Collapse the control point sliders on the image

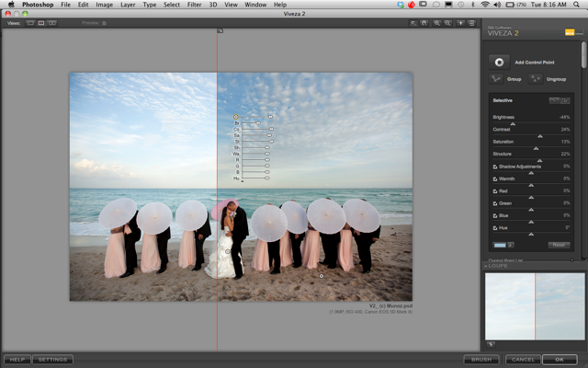coord(243,181)
